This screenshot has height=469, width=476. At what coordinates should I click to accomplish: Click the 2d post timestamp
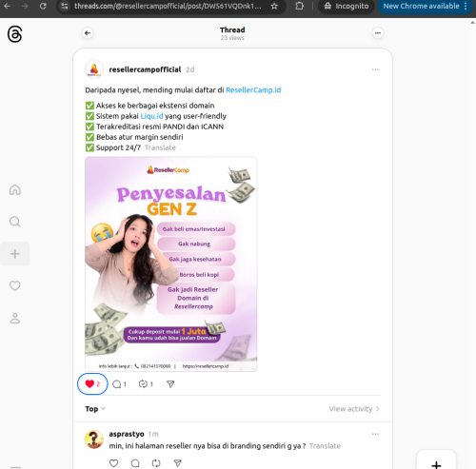pos(190,69)
